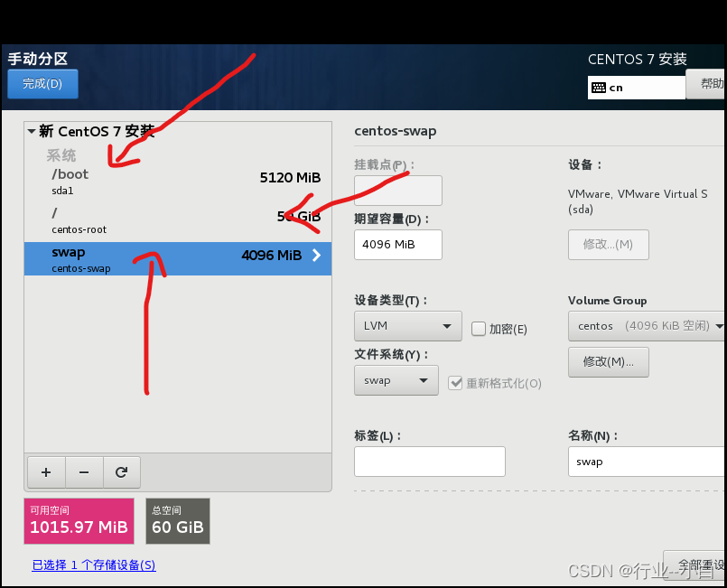Click the 帮助 help button
The width and height of the screenshot is (727, 588).
(x=706, y=84)
